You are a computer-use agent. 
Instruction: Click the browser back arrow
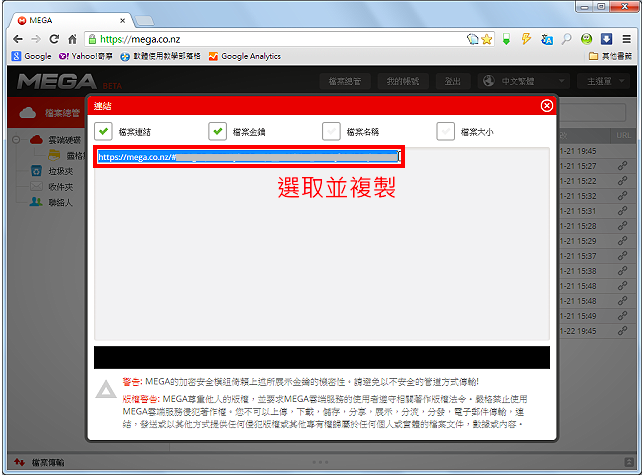(18, 39)
